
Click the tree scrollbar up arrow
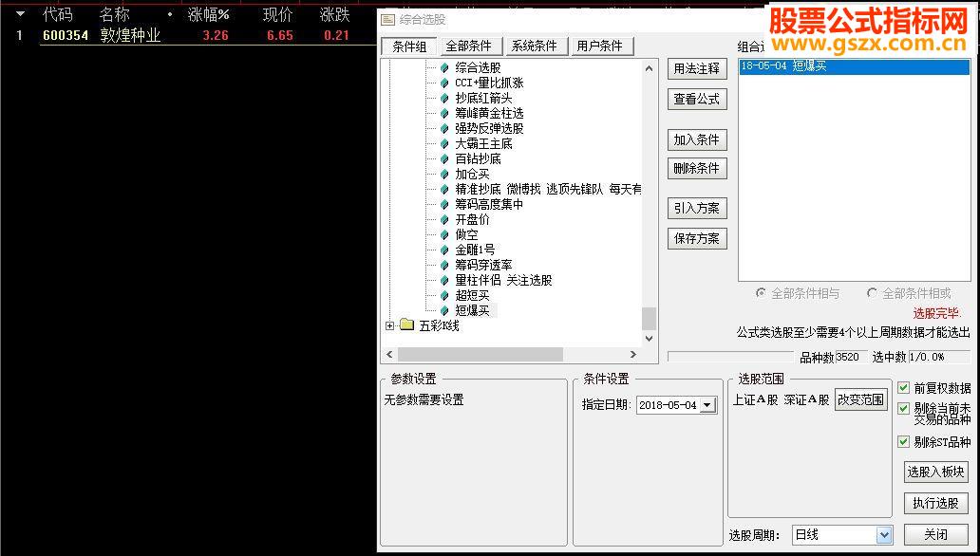[649, 68]
